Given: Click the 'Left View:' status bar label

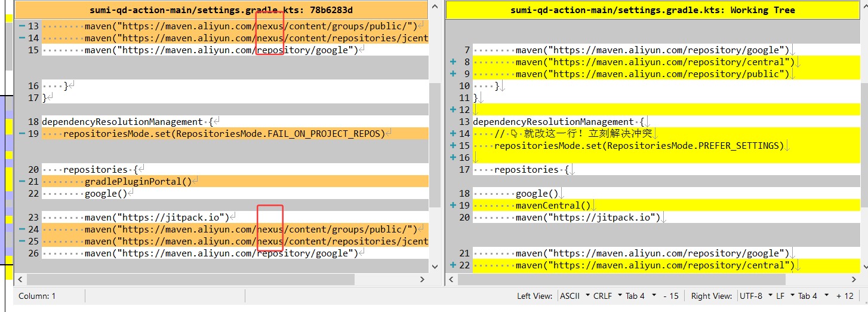Looking at the screenshot, I should click(x=535, y=296).
